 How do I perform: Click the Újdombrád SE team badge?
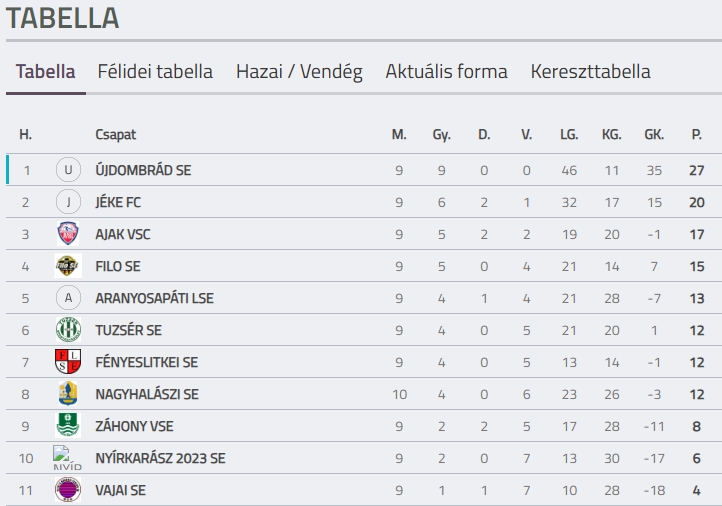pos(68,170)
